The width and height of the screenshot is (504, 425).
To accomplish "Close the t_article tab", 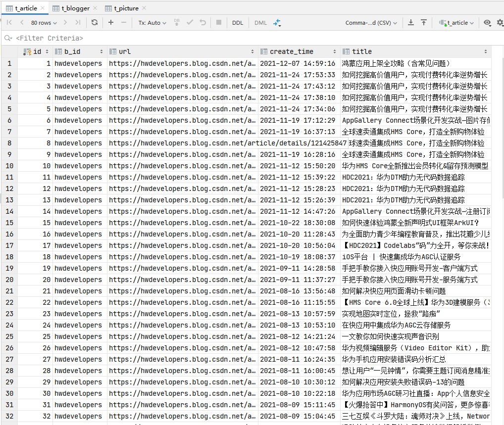I will (x=43, y=8).
